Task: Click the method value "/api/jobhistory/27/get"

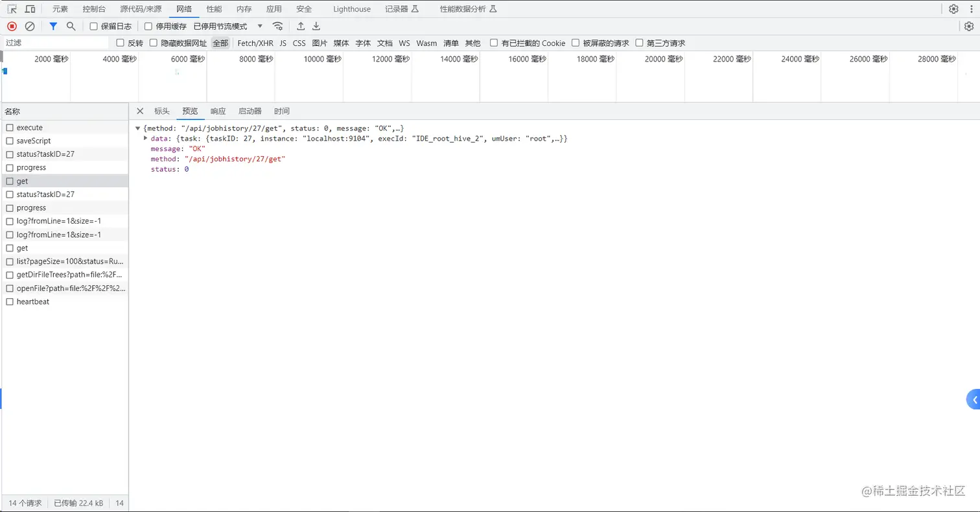Action: (235, 159)
